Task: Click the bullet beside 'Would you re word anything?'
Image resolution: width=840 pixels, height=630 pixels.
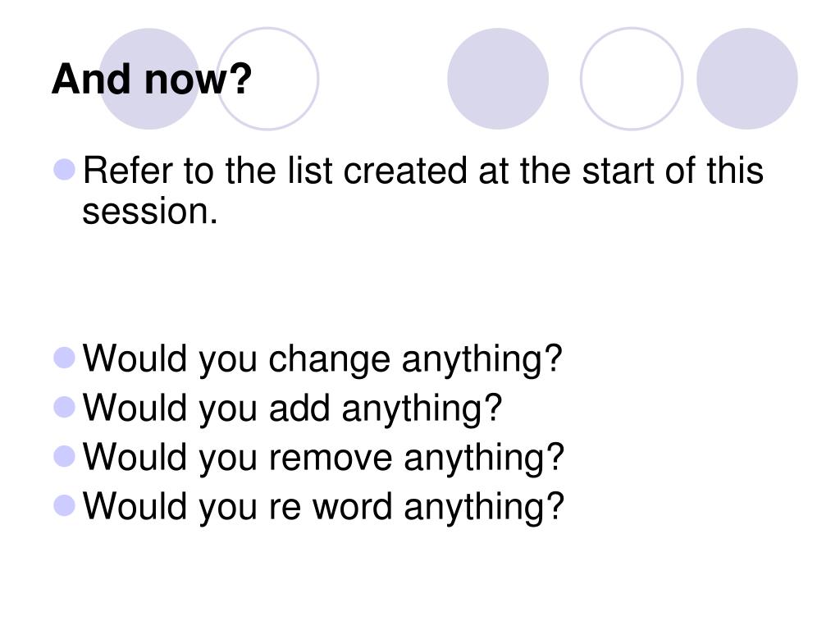Action: click(65, 505)
